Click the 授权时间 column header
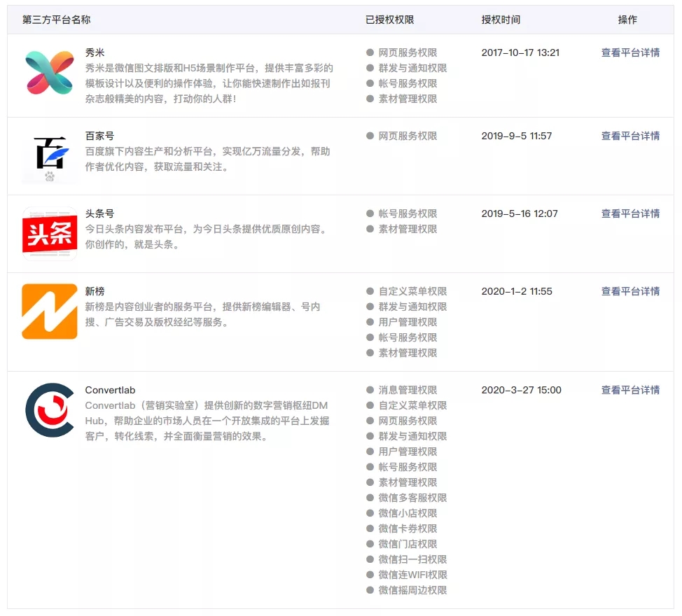682x616 pixels. pyautogui.click(x=501, y=20)
